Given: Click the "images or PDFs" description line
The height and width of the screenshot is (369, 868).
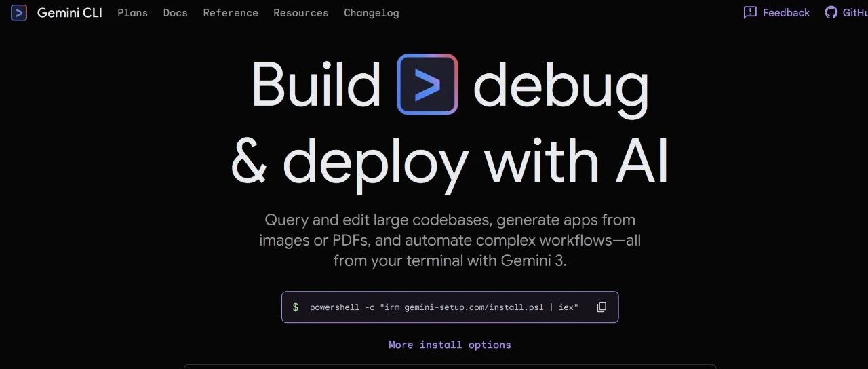Looking at the screenshot, I should point(450,240).
